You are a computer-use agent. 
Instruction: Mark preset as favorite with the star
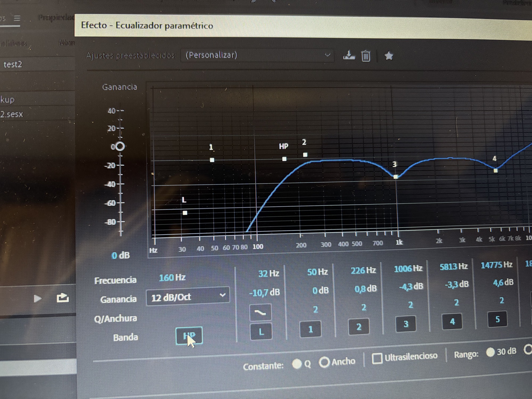pyautogui.click(x=389, y=56)
